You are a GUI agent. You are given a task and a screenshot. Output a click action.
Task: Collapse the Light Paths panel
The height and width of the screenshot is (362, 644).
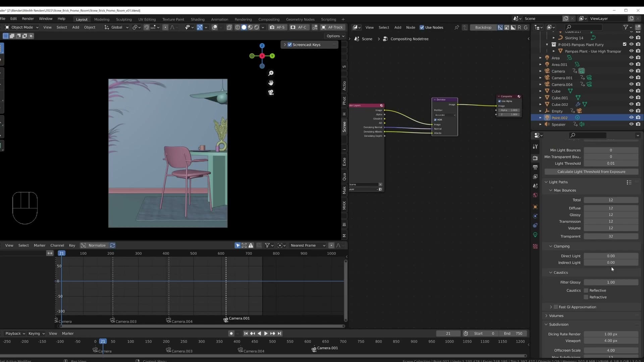pyautogui.click(x=546, y=182)
